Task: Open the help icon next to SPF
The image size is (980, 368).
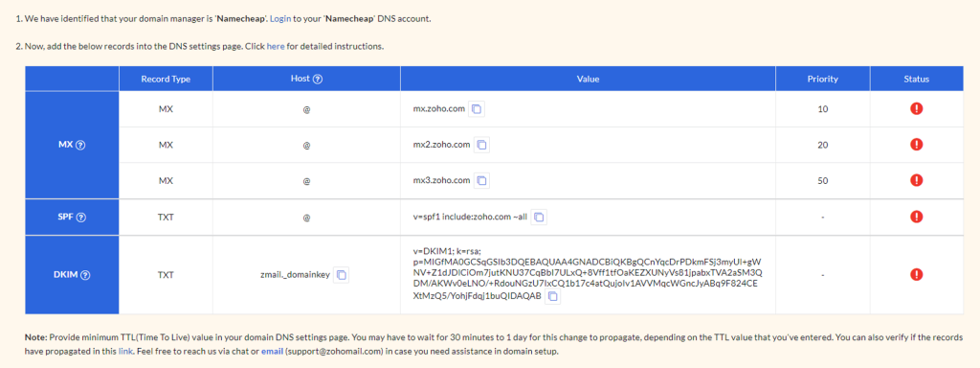Action: [80, 218]
